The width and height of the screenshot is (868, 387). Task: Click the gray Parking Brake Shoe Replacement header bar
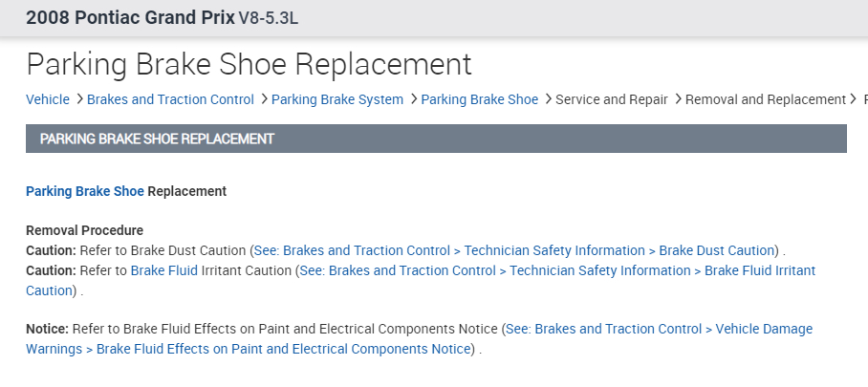pos(436,139)
